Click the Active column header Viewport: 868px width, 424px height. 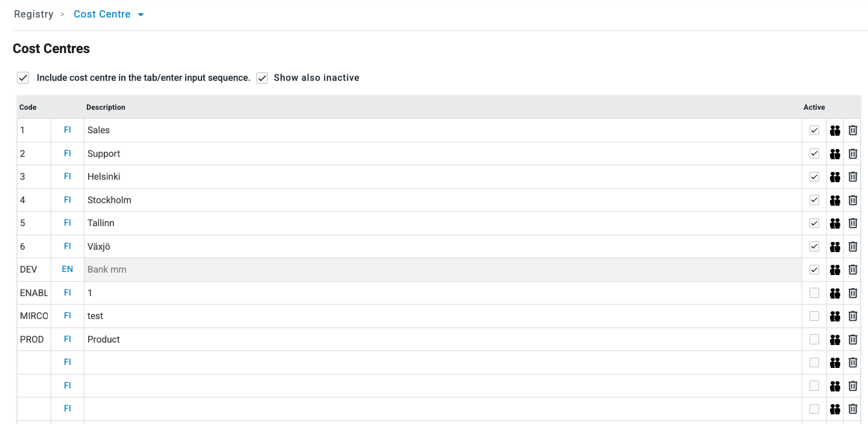pyautogui.click(x=814, y=107)
